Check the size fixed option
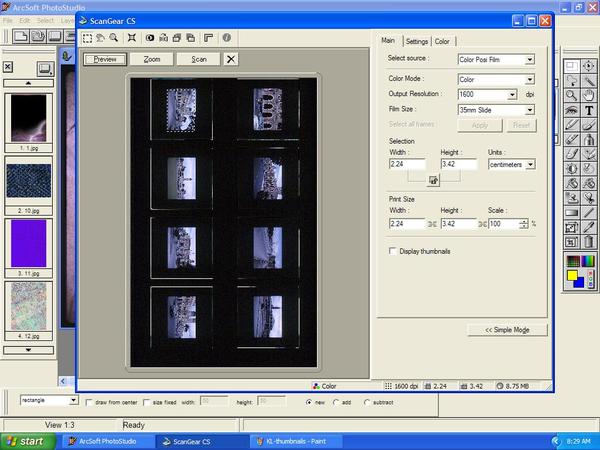The image size is (600, 450). (x=146, y=403)
